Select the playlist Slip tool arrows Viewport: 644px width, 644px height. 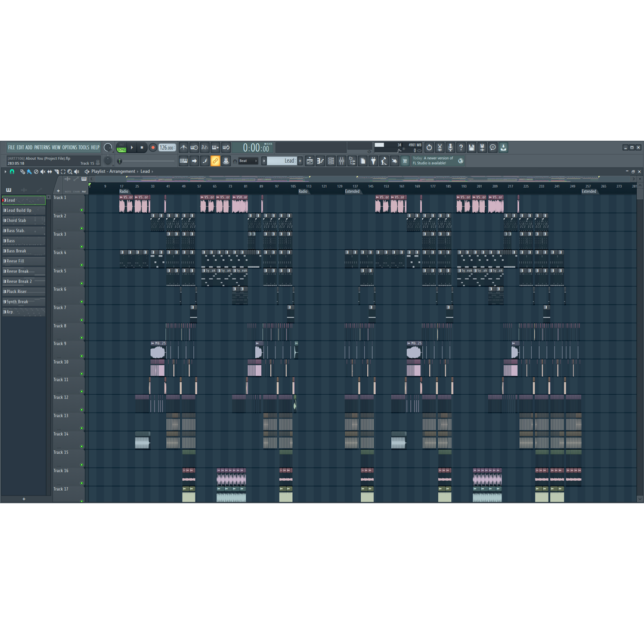tap(49, 172)
